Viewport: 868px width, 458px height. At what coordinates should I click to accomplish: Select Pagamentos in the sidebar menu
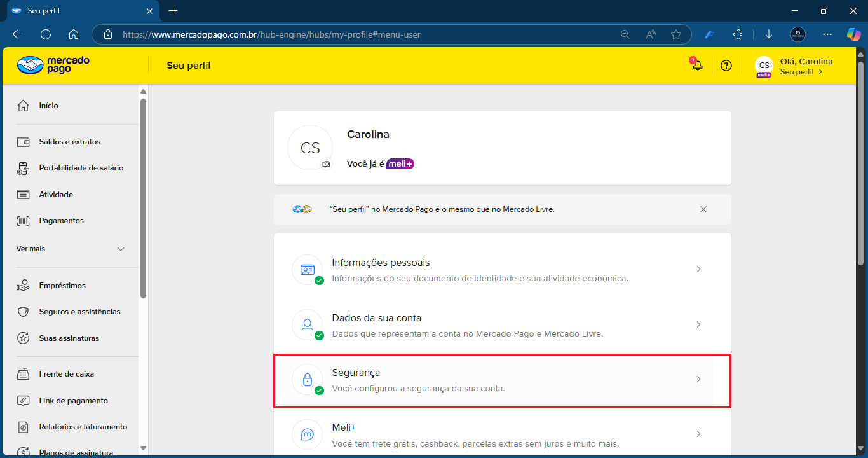[x=61, y=221]
